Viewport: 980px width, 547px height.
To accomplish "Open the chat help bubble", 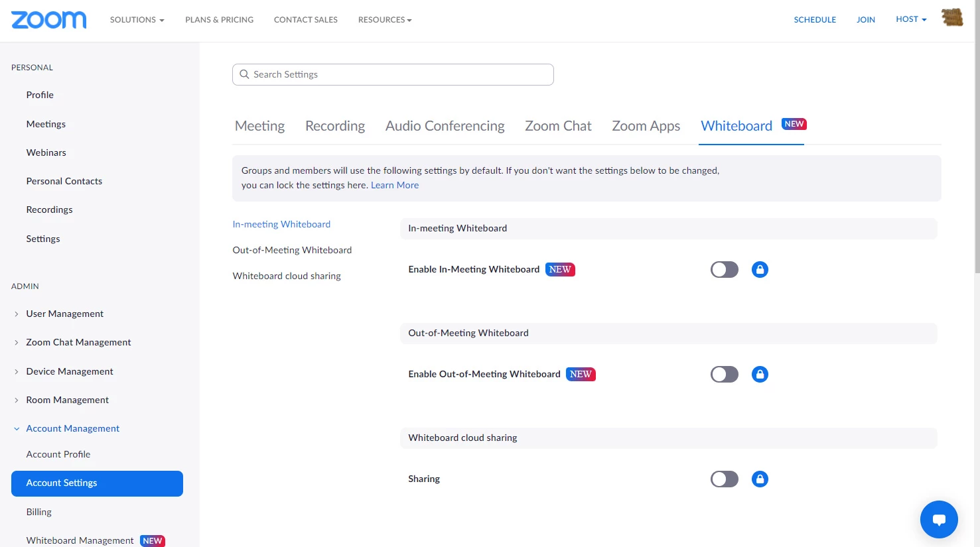I will (939, 519).
